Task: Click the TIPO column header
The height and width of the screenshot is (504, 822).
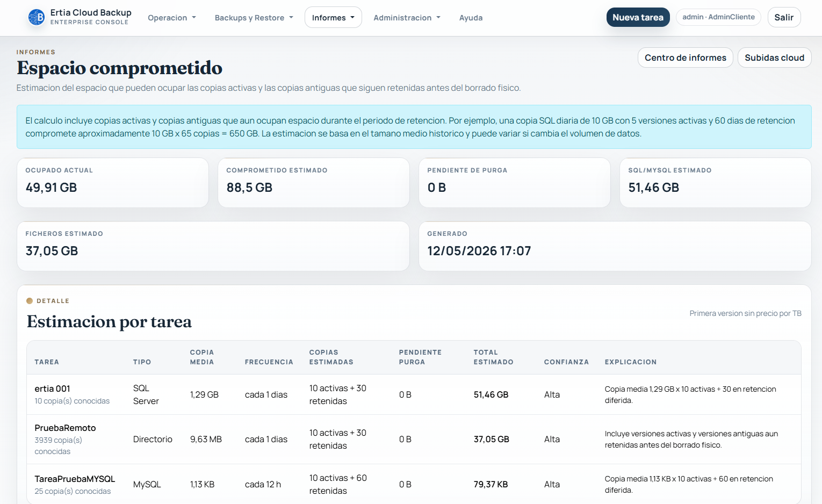Action: point(142,362)
